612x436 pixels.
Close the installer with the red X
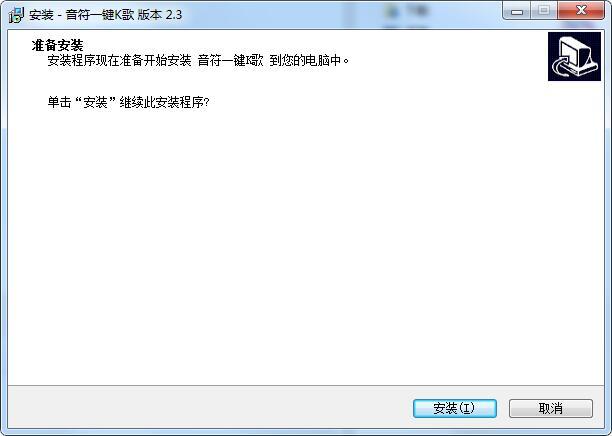tap(581, 11)
